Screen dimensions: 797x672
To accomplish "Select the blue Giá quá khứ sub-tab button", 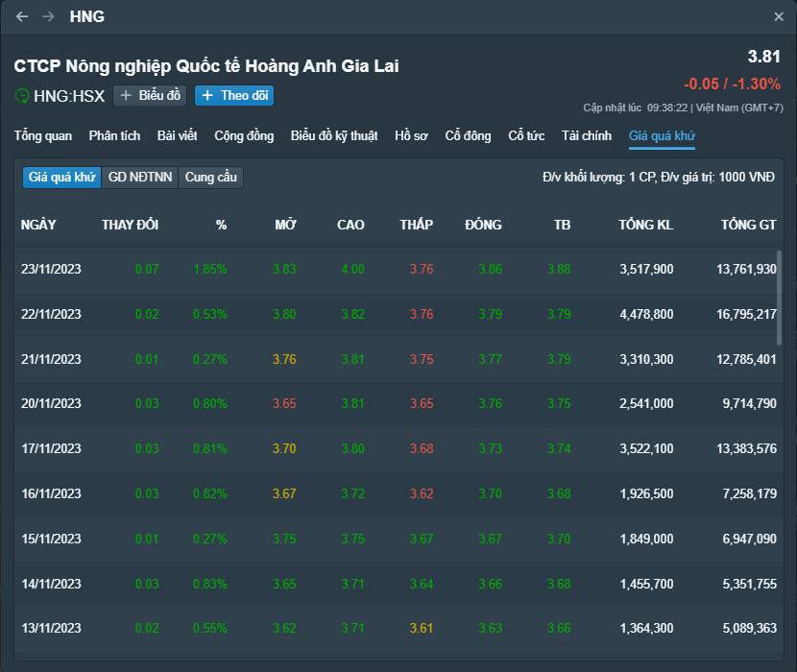I will tap(62, 178).
